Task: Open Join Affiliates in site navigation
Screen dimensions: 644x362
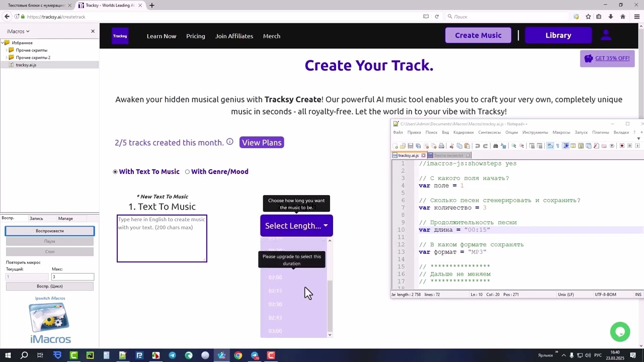Action: [x=234, y=36]
